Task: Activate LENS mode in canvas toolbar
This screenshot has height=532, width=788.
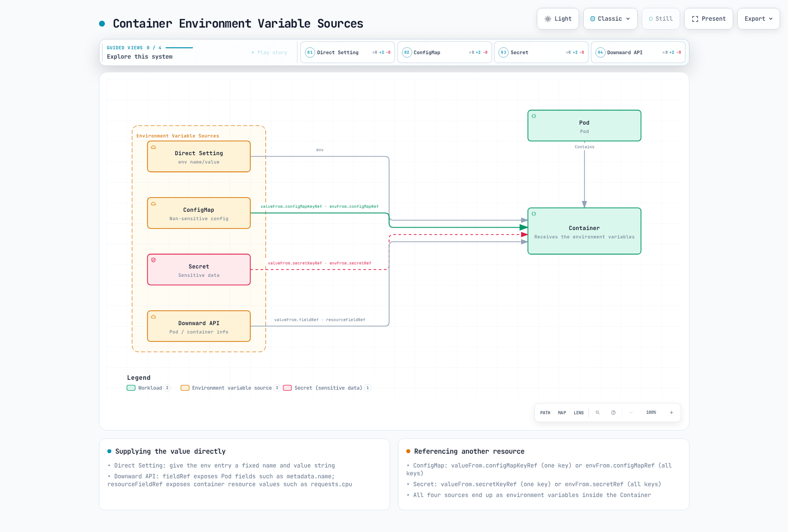Action: pyautogui.click(x=579, y=413)
